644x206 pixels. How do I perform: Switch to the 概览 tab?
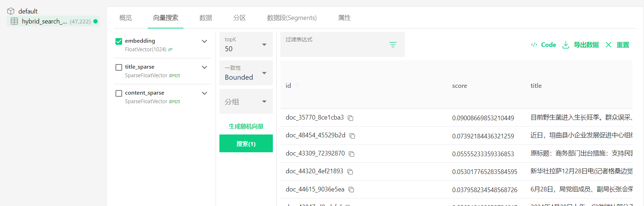pos(125,18)
